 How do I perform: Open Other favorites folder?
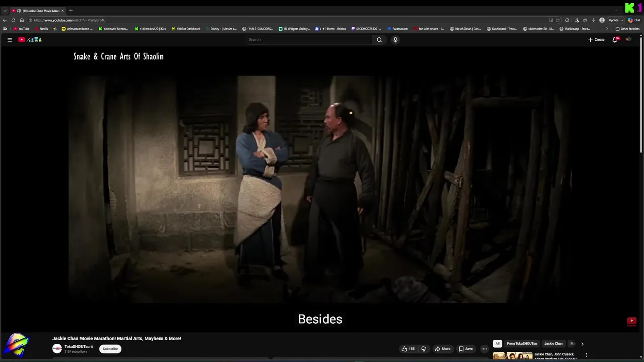[x=628, y=29]
